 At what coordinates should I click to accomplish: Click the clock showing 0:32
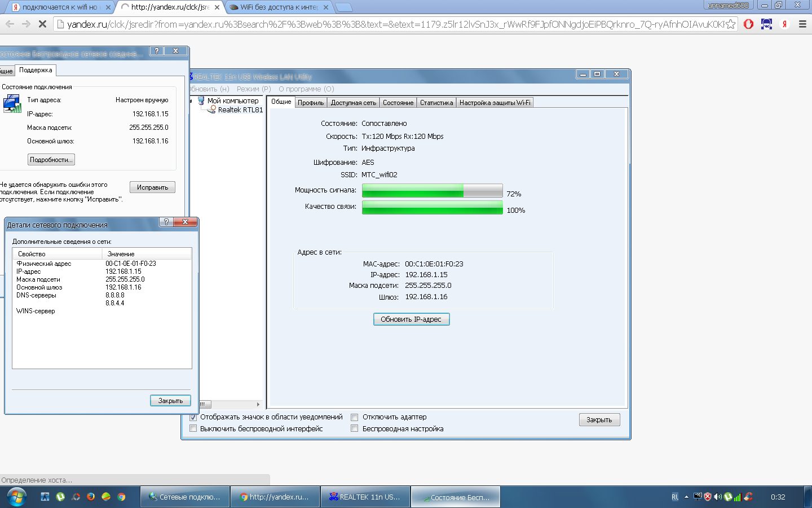point(778,497)
